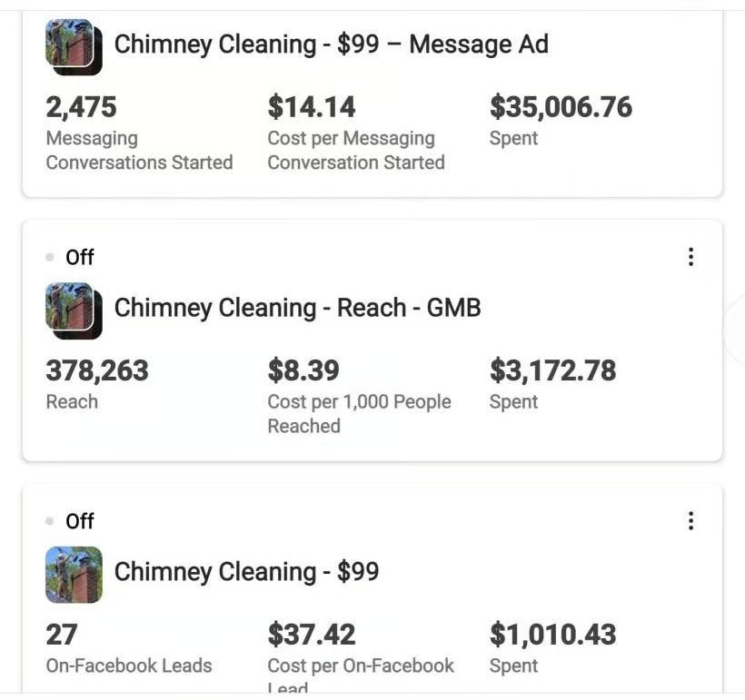Open "Chimney Cleaning - $99 – Message Ad" title
Image resolution: width=745 pixels, height=700 pixels.
(x=331, y=44)
